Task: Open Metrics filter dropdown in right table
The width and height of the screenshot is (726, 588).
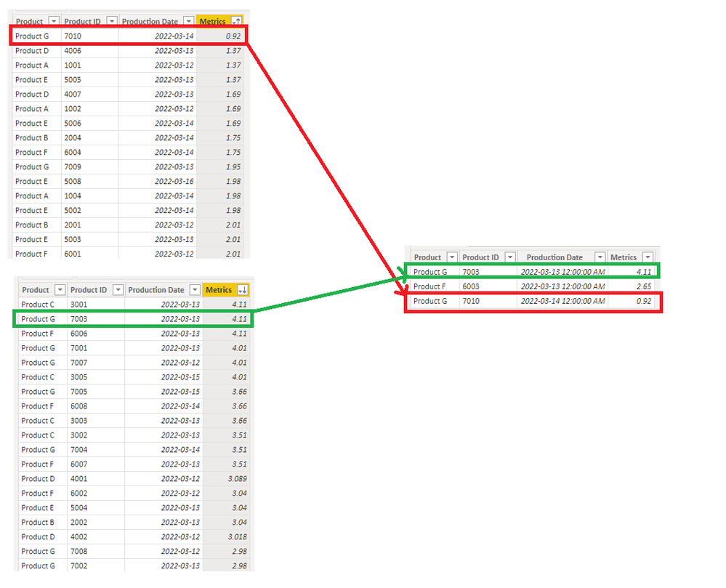Action: pyautogui.click(x=648, y=257)
